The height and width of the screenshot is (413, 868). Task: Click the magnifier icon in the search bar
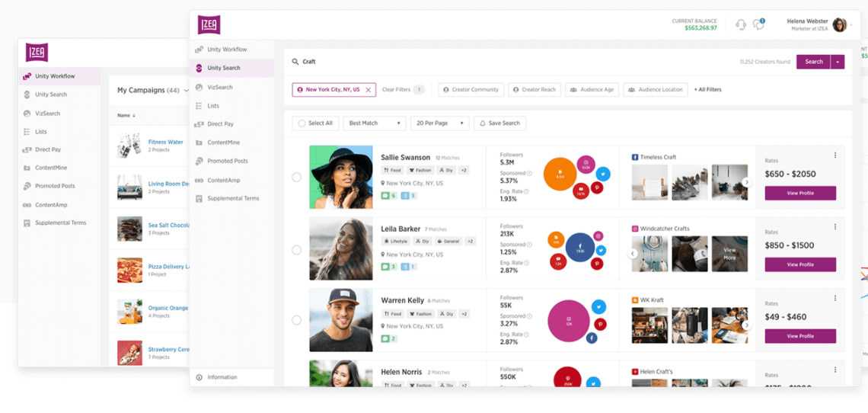tap(295, 62)
